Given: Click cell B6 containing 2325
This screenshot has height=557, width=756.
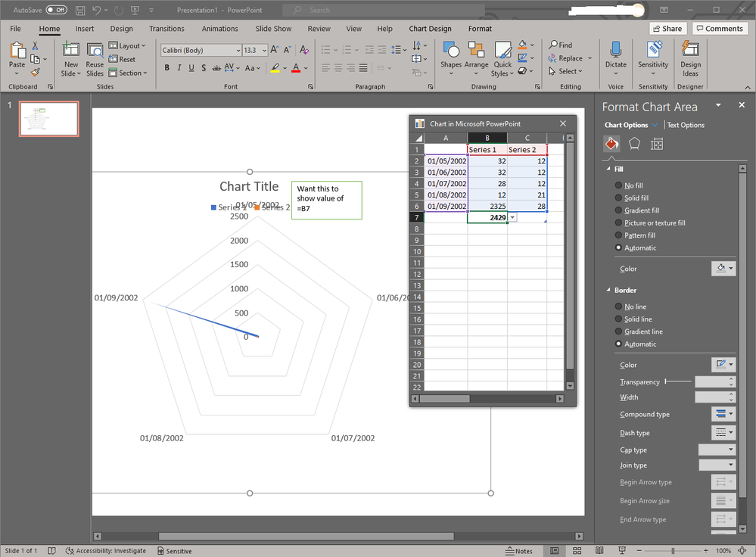Looking at the screenshot, I should (x=487, y=206).
